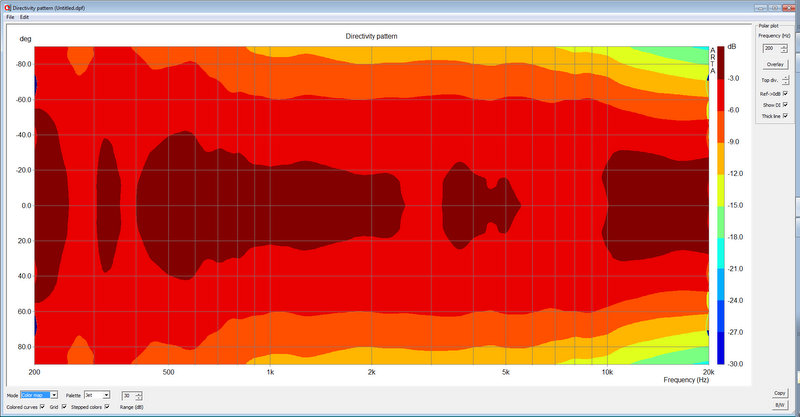The height and width of the screenshot is (417, 800).
Task: Uncheck the Stepped colors option
Action: (106, 408)
